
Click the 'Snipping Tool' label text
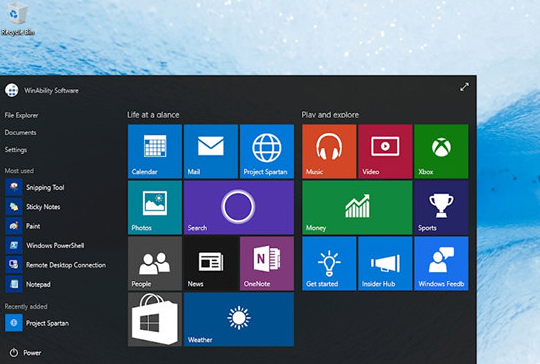(45, 187)
